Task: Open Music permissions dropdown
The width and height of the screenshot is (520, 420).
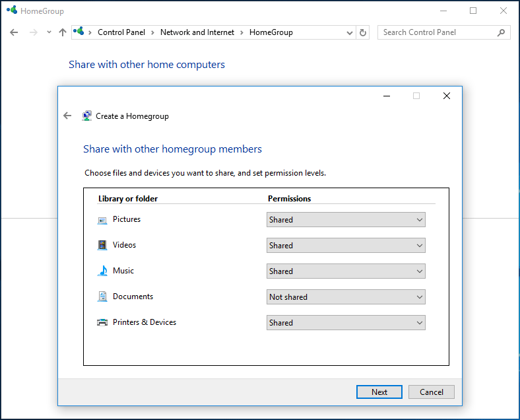Action: coord(346,271)
